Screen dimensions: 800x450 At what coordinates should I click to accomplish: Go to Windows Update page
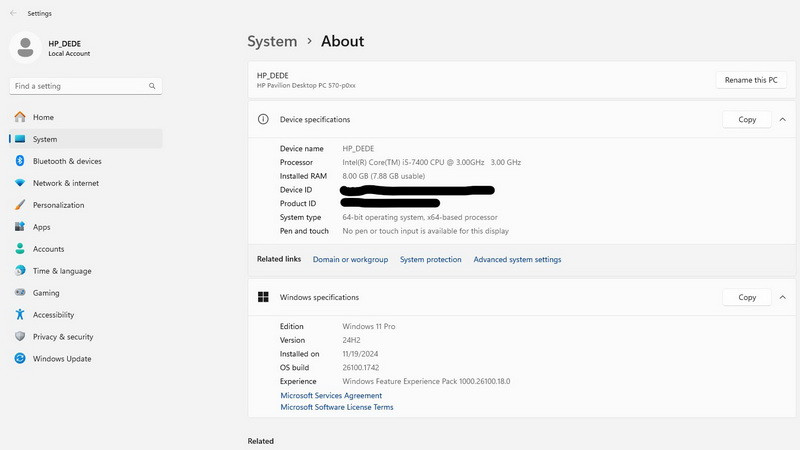coord(86,358)
